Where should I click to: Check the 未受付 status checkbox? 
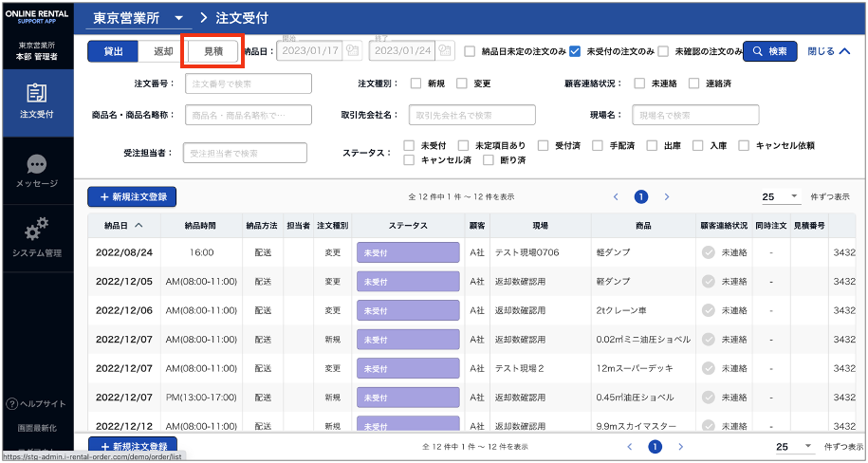point(409,146)
